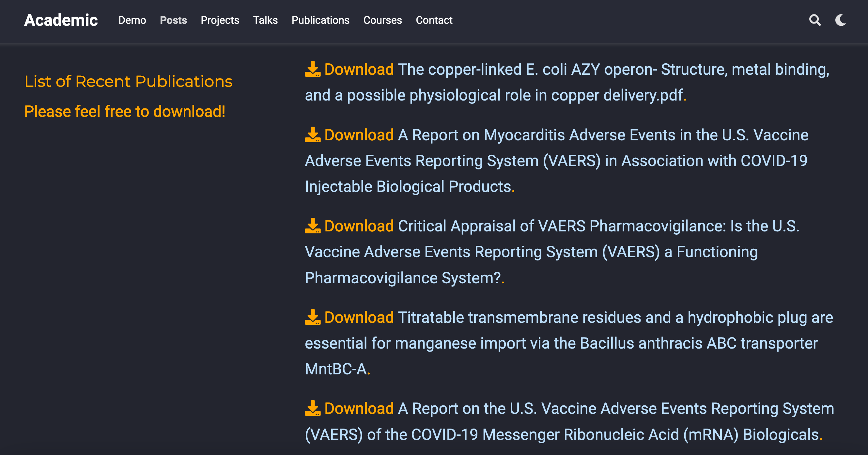Image resolution: width=868 pixels, height=455 pixels.
Task: Click the download icon for the Critical Appraisal paper
Action: point(313,226)
